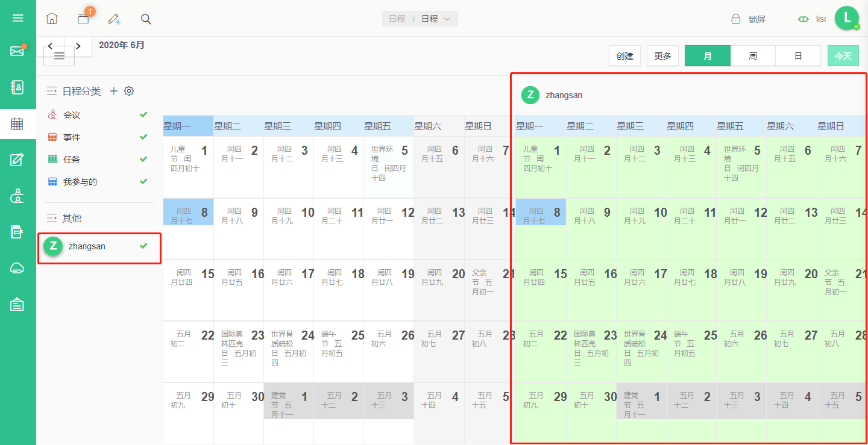This screenshot has height=445, width=868.
Task: Click the 锁屏 lock screen icon
Action: click(x=735, y=19)
